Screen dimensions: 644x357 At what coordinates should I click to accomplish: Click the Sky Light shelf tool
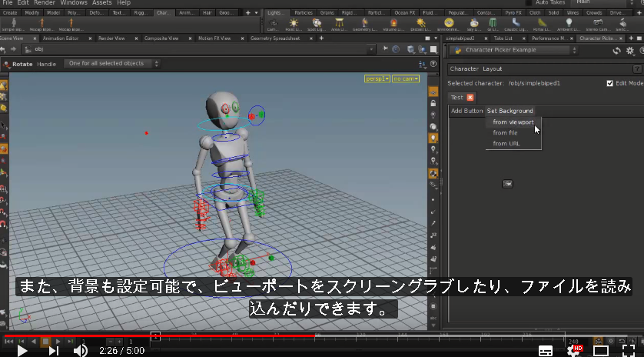pos(474,25)
